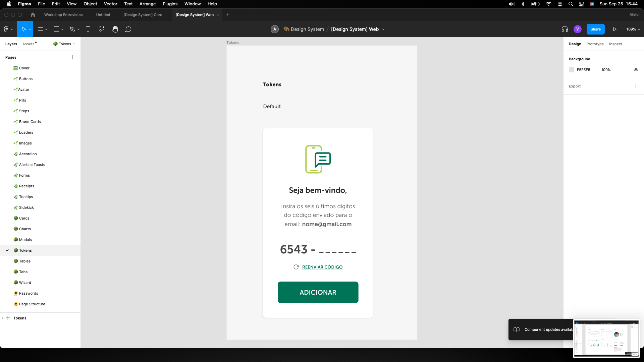Select the Pen tool
The image size is (644, 362).
(72, 29)
